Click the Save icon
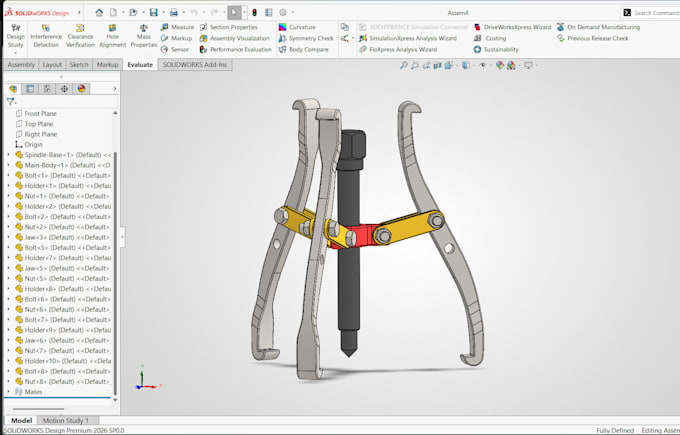The image size is (680, 435). (154, 13)
